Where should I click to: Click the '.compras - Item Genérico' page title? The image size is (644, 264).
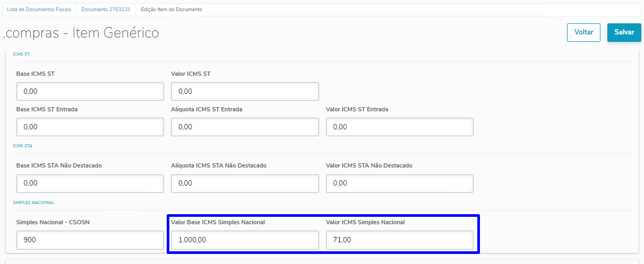pyautogui.click(x=81, y=33)
